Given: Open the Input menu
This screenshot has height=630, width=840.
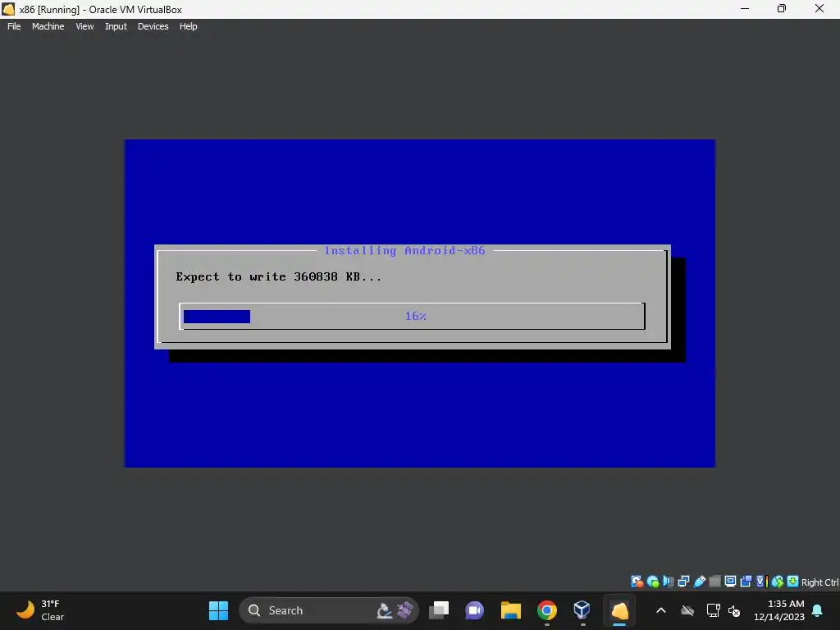Looking at the screenshot, I should pyautogui.click(x=116, y=26).
